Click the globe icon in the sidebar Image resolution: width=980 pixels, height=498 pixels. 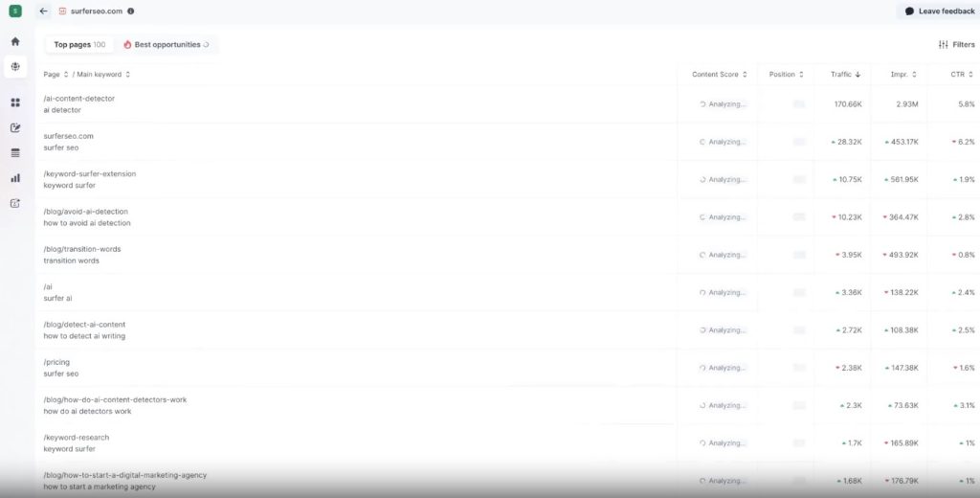[x=15, y=66]
